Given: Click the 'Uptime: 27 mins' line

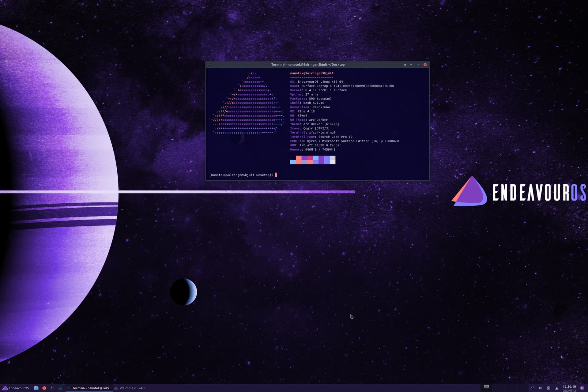Looking at the screenshot, I should [304, 94].
